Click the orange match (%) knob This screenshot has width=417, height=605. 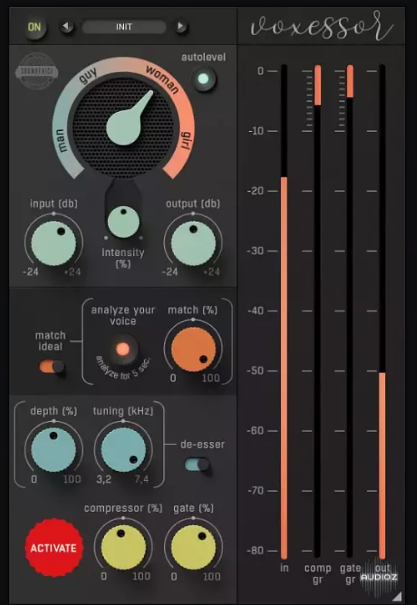193,349
